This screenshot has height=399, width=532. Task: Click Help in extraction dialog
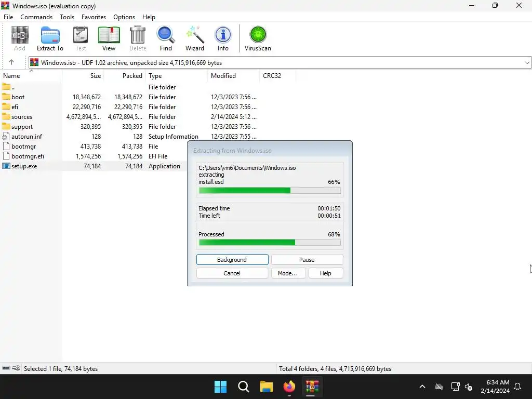[x=326, y=273]
